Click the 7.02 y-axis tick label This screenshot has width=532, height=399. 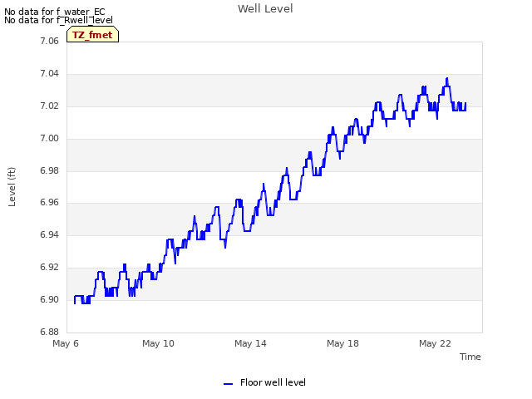[50, 106]
